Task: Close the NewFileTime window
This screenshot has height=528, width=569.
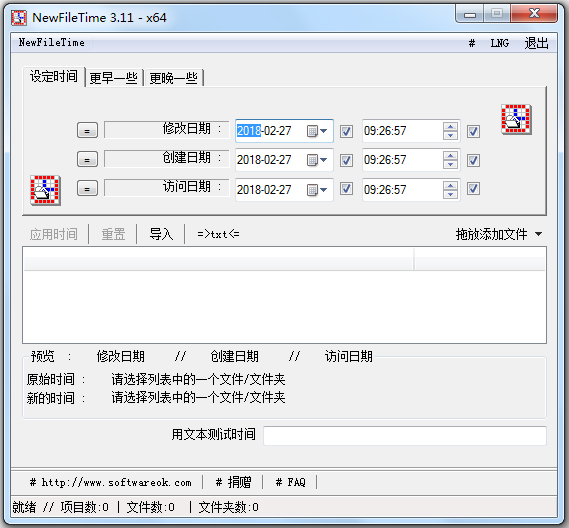Action: tap(534, 14)
